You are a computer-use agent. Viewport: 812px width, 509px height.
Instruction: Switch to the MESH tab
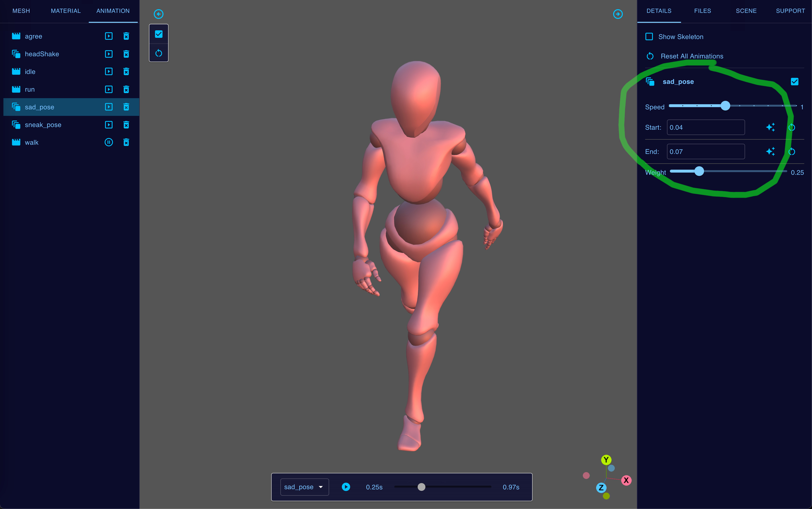21,11
